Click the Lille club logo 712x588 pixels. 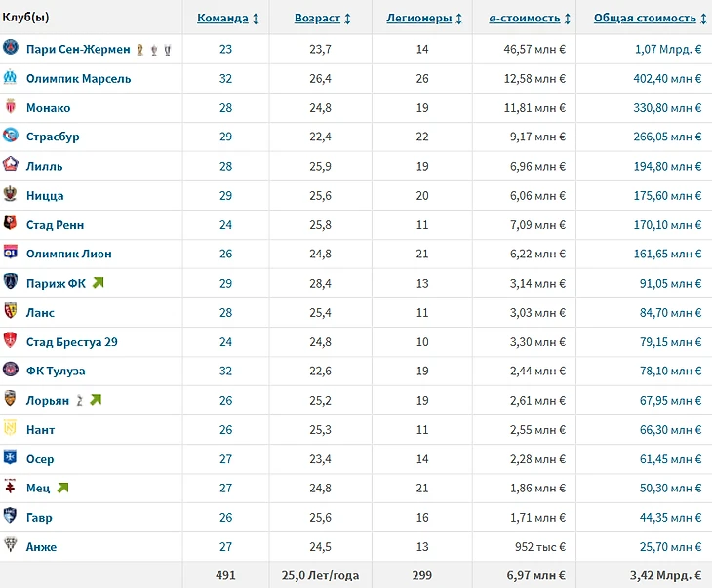pyautogui.click(x=11, y=166)
